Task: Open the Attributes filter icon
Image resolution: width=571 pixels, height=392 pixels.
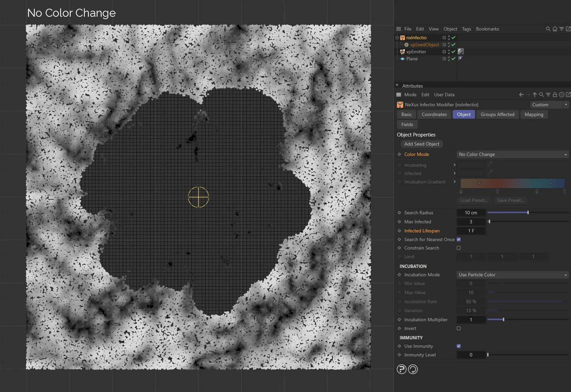Action: point(548,95)
